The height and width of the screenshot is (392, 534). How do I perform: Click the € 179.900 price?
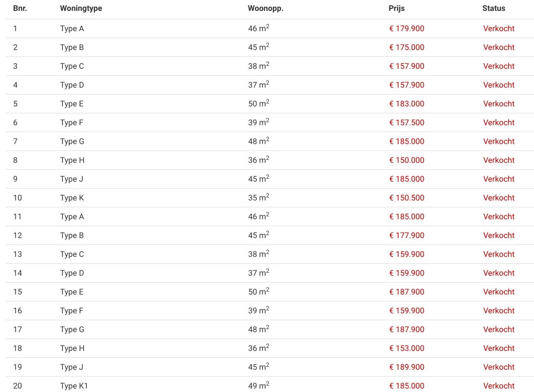[x=407, y=29]
